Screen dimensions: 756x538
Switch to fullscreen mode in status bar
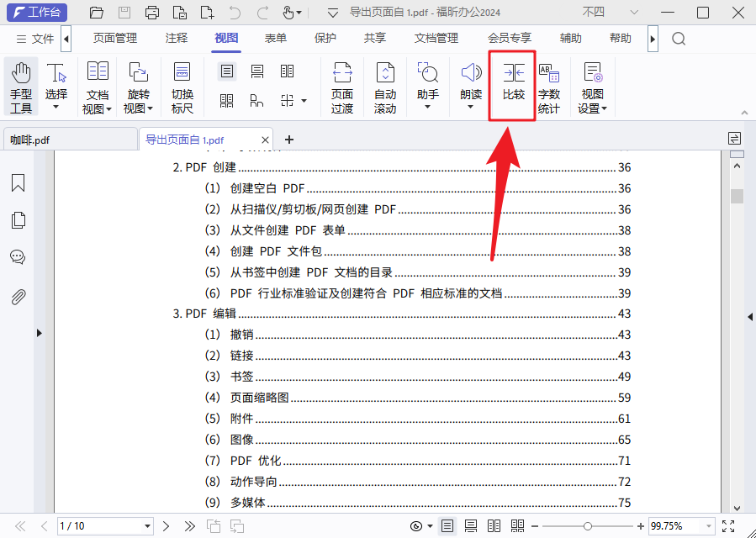[x=729, y=526]
